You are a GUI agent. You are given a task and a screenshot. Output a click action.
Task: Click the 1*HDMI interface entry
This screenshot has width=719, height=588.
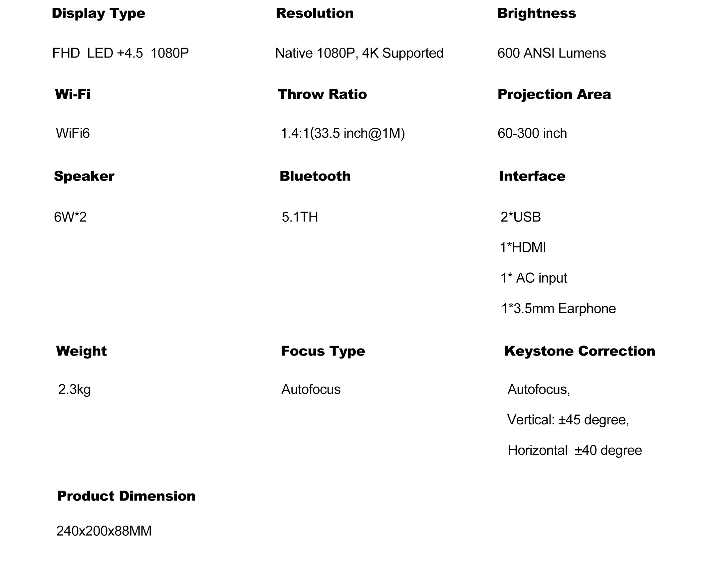[x=523, y=247]
